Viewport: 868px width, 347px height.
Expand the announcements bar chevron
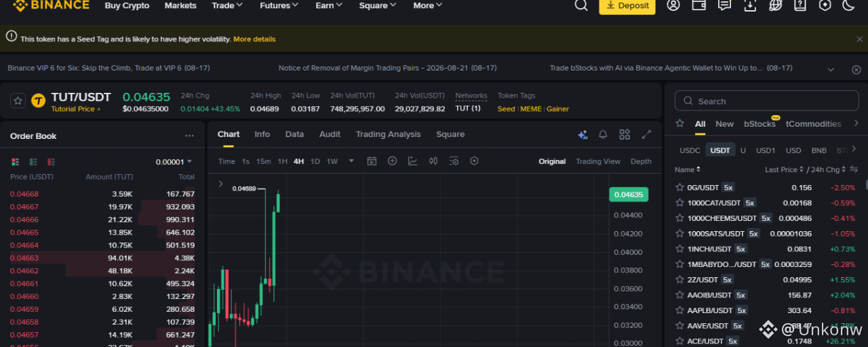pyautogui.click(x=831, y=69)
